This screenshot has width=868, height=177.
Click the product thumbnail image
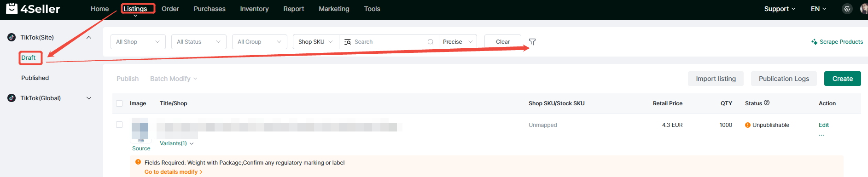pos(140,131)
